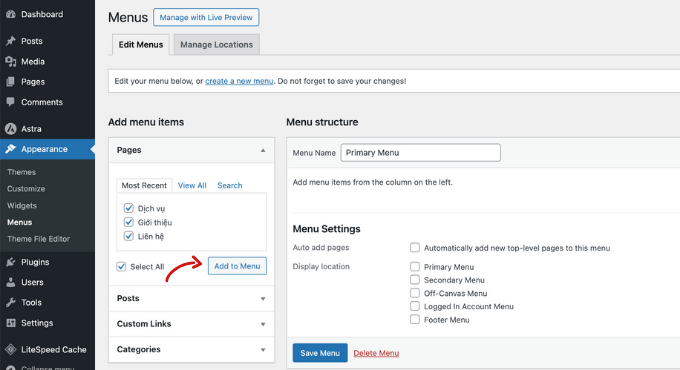Image resolution: width=680 pixels, height=370 pixels.
Task: Open the Customize submenu item
Action: (26, 189)
